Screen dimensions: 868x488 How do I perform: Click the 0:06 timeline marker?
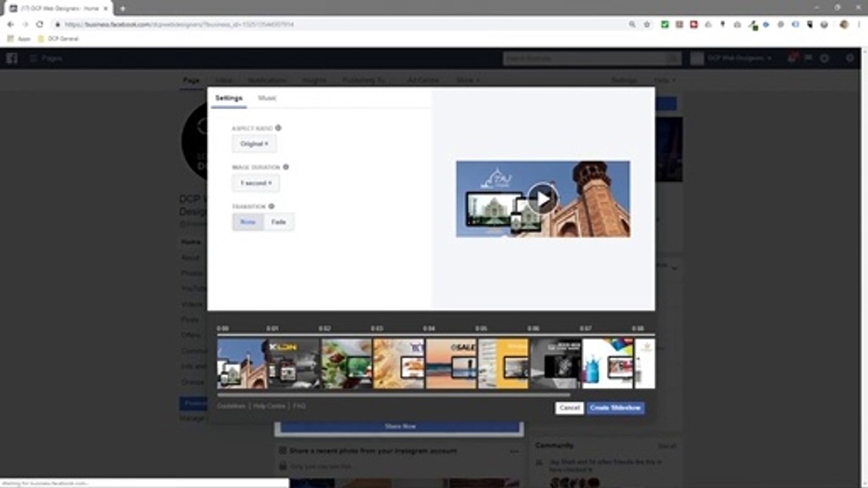[x=534, y=328]
